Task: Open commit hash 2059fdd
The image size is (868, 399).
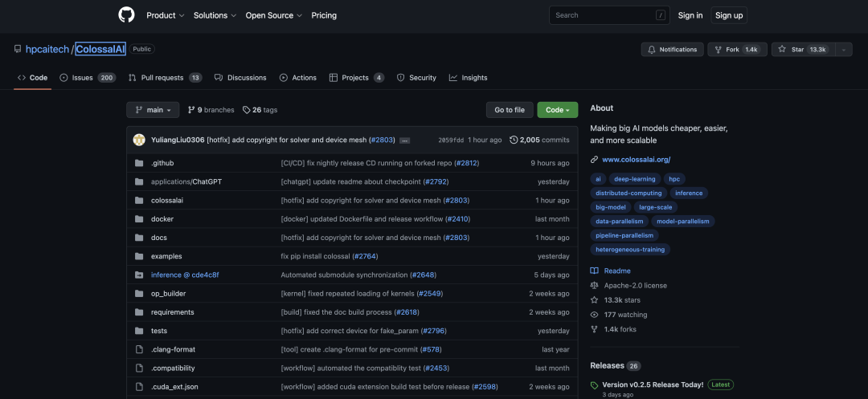Action: (451, 140)
